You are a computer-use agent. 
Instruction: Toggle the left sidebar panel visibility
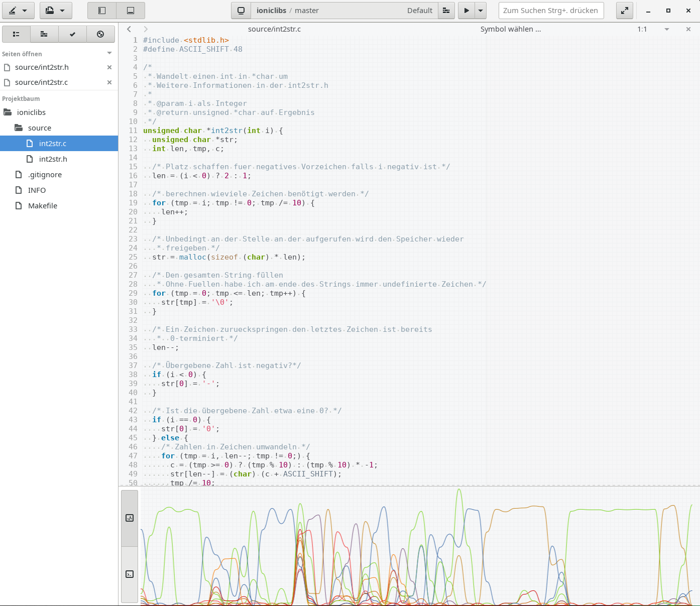(x=102, y=11)
